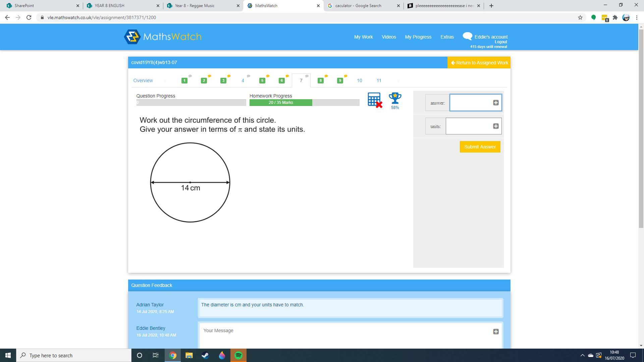Click the calculator not allowed icon
Image resolution: width=644 pixels, height=362 pixels.
pos(374,100)
